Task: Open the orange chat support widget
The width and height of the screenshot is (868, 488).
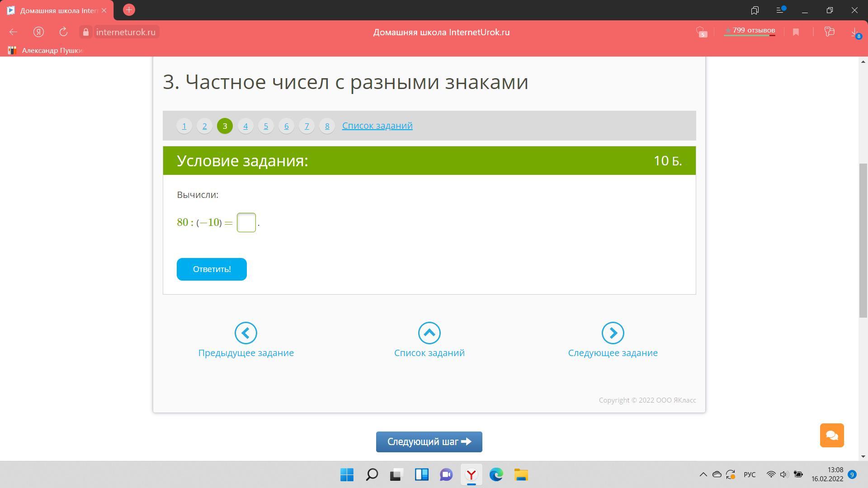Action: 832,435
